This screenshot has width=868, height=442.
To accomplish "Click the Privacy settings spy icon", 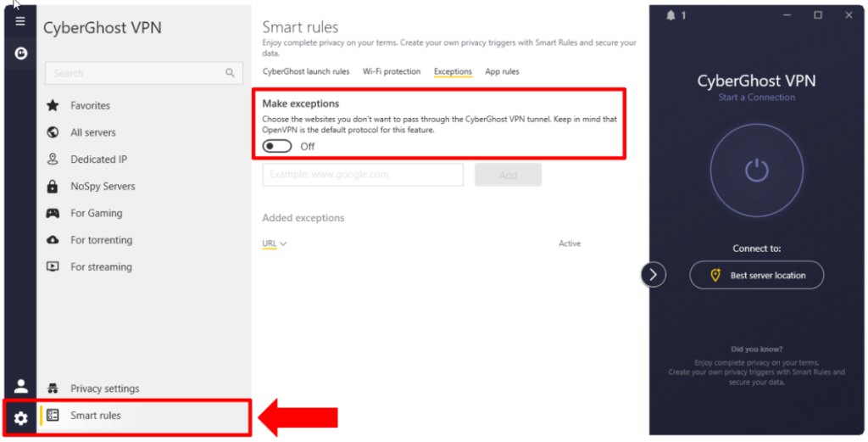I will [x=53, y=389].
